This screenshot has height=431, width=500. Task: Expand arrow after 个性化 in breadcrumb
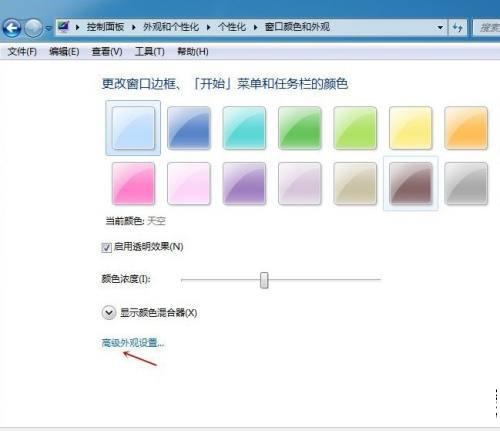click(256, 27)
